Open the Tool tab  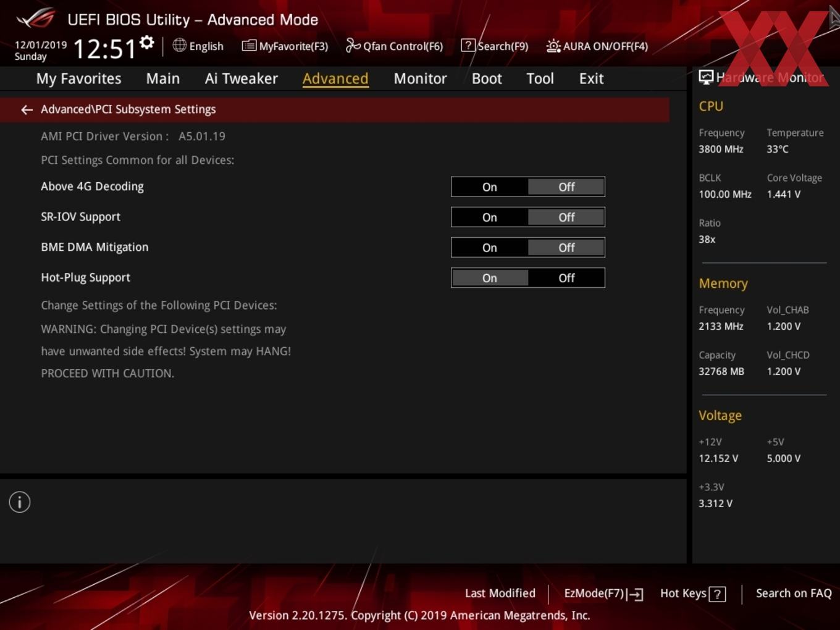pyautogui.click(x=540, y=78)
